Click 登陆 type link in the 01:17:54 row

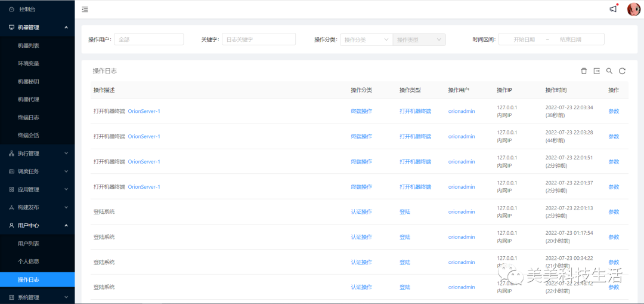pos(404,237)
